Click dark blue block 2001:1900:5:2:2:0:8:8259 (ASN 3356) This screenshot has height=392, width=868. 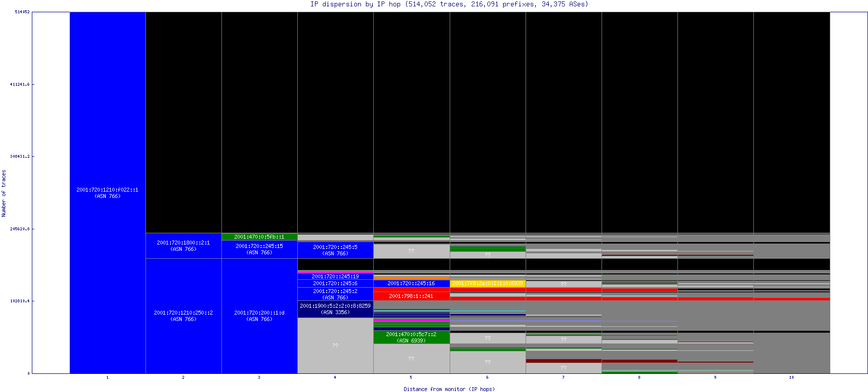pos(336,309)
